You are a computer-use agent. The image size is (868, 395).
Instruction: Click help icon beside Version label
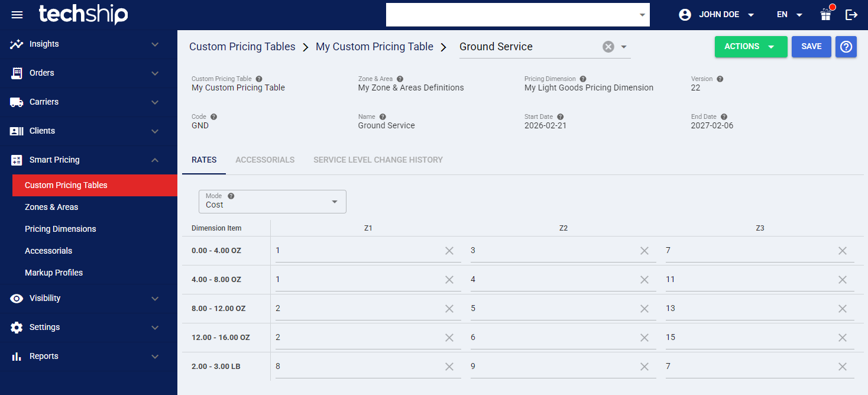[720, 79]
